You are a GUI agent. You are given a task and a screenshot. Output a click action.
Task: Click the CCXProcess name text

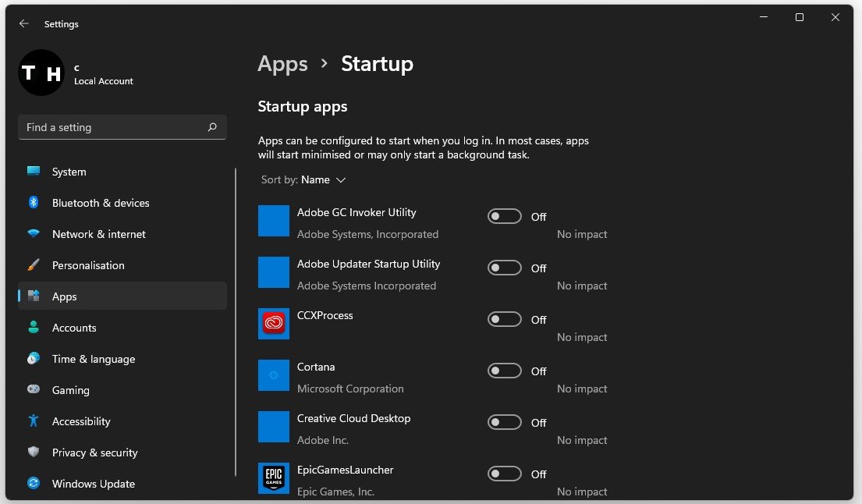coord(325,315)
